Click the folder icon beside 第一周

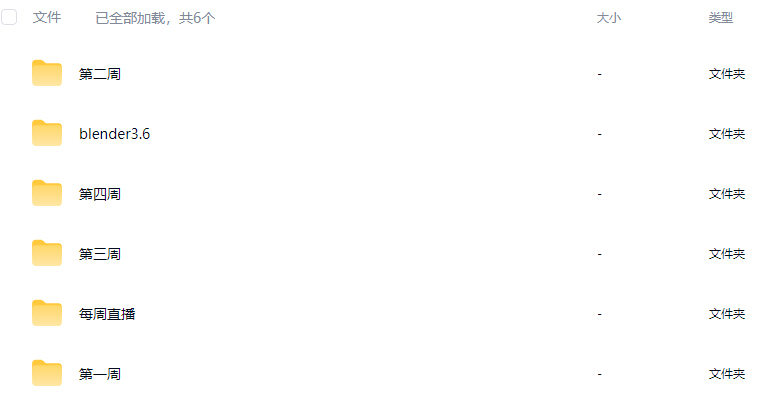point(47,373)
